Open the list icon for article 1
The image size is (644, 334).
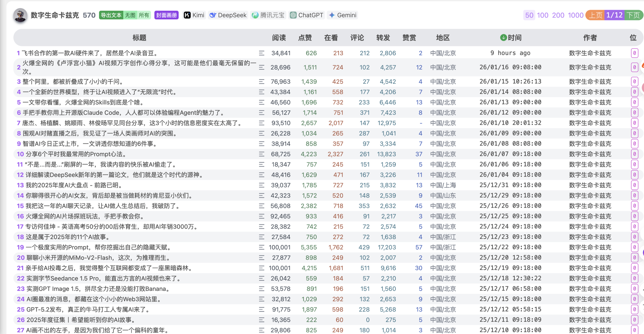[x=261, y=53]
